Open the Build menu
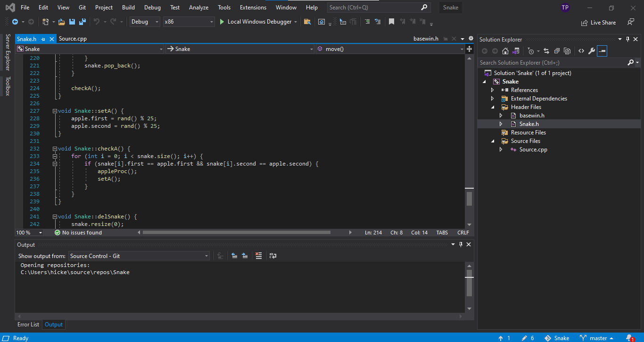Viewport: 644px width, 342px height. click(x=128, y=8)
